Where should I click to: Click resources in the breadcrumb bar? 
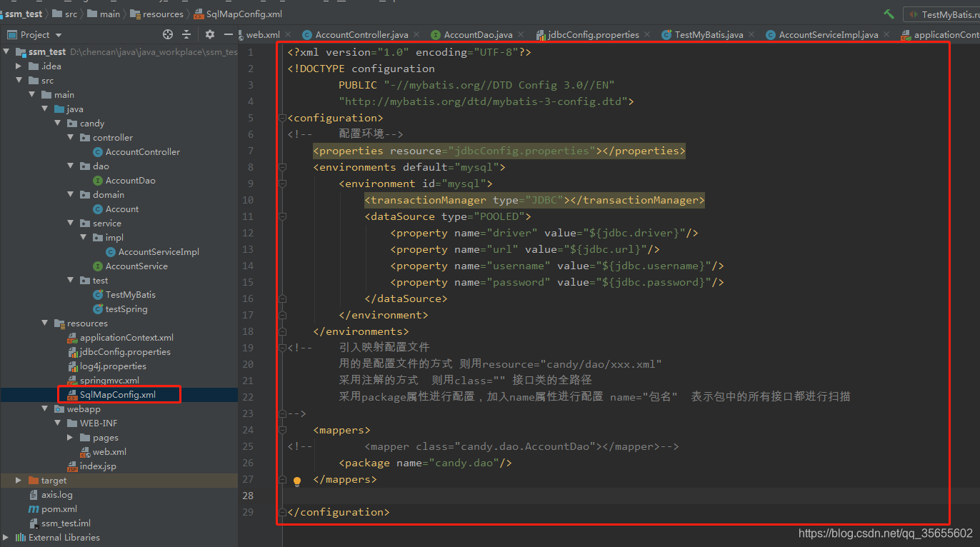pos(162,14)
